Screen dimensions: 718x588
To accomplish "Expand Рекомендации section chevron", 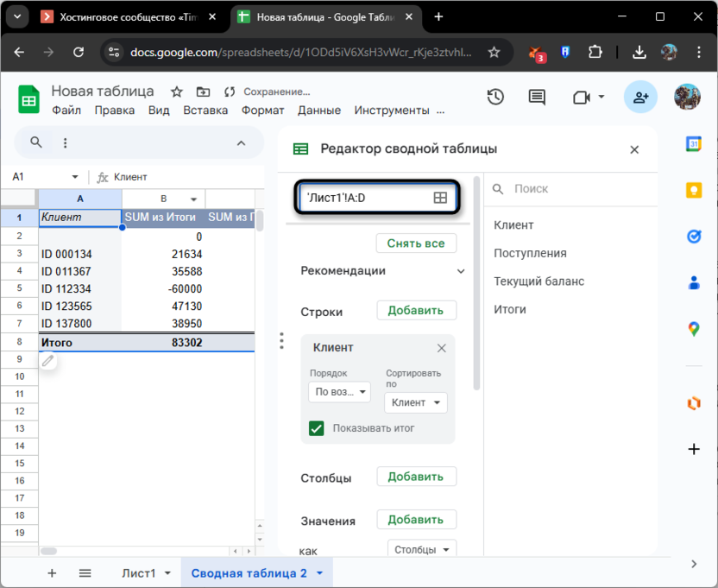I will pos(461,271).
